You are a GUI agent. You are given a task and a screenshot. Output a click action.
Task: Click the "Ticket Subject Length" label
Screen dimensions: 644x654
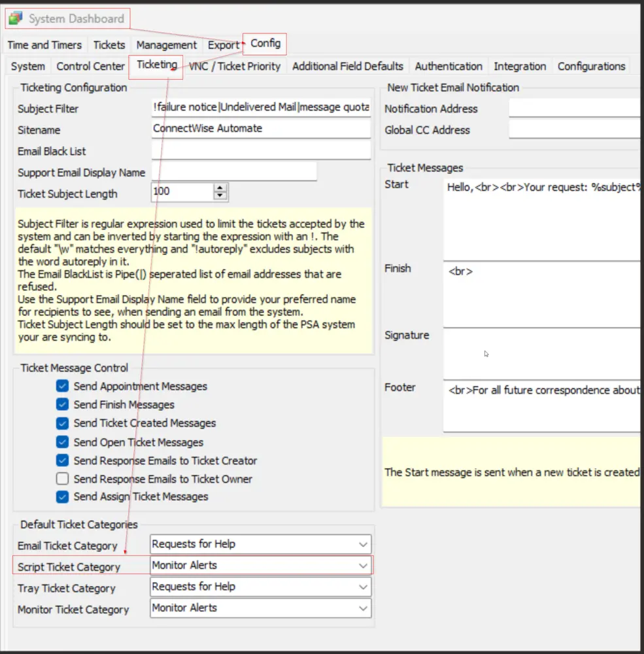pos(67,194)
